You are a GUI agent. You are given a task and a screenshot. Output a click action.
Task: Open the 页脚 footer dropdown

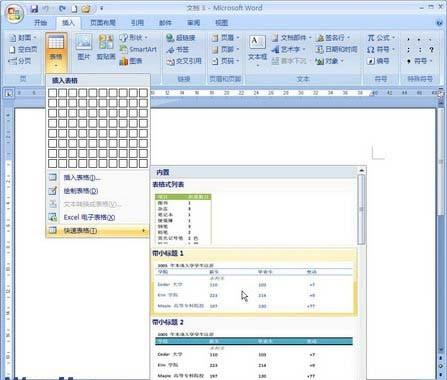click(226, 49)
